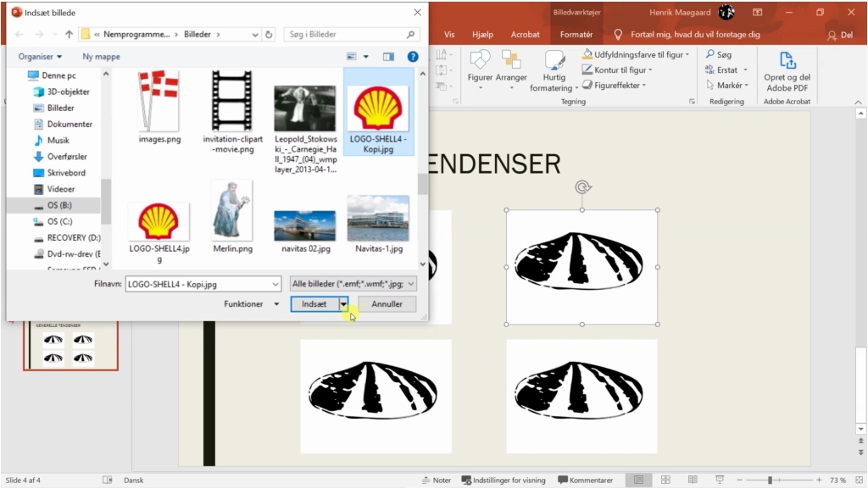
Task: Open the Arranger menu
Action: [x=511, y=69]
